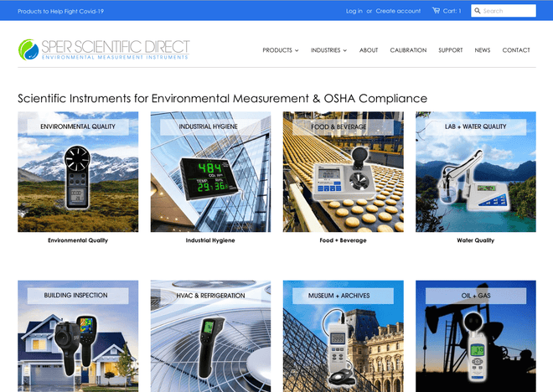Viewport: 553px width, 392px height.
Task: Click the Sper Scientific Direct logo
Action: pos(104,49)
